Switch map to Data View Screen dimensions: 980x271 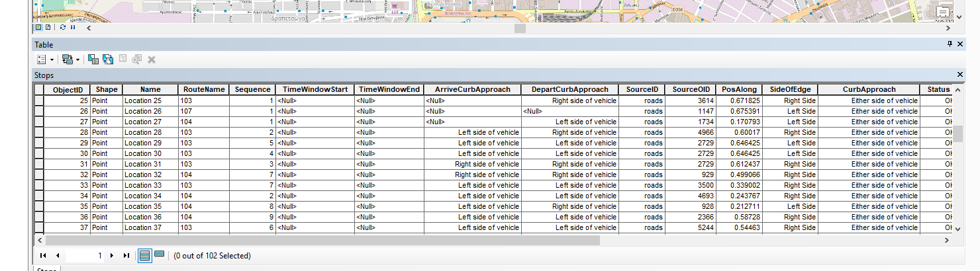pyautogui.click(x=38, y=28)
